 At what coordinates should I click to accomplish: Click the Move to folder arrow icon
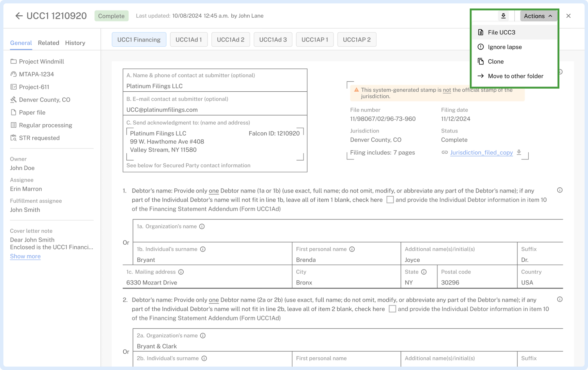[x=481, y=76]
